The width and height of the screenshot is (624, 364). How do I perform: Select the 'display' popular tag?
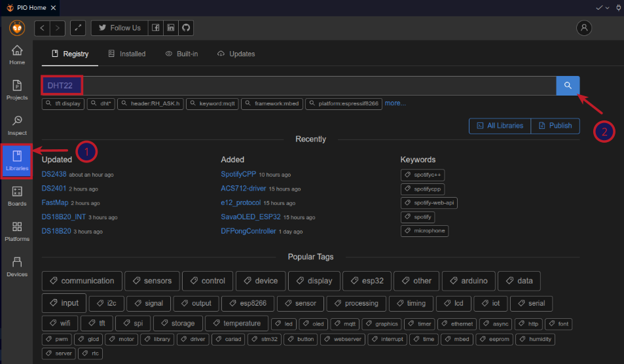314,281
